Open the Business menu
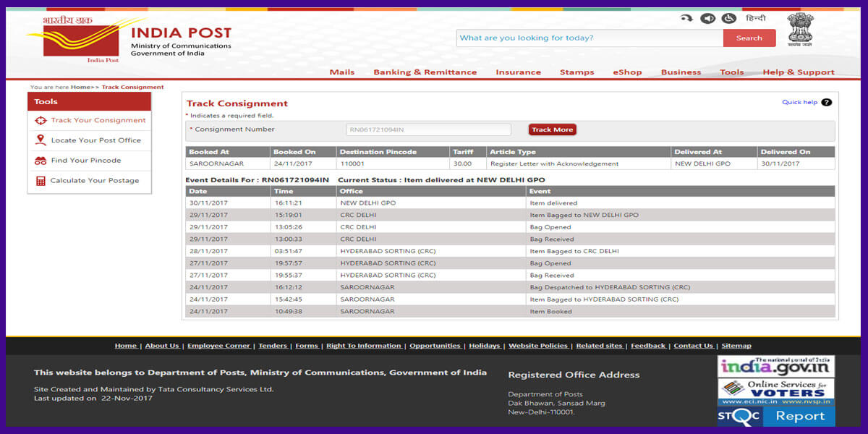Screen dimensions: 868x434 tap(681, 72)
